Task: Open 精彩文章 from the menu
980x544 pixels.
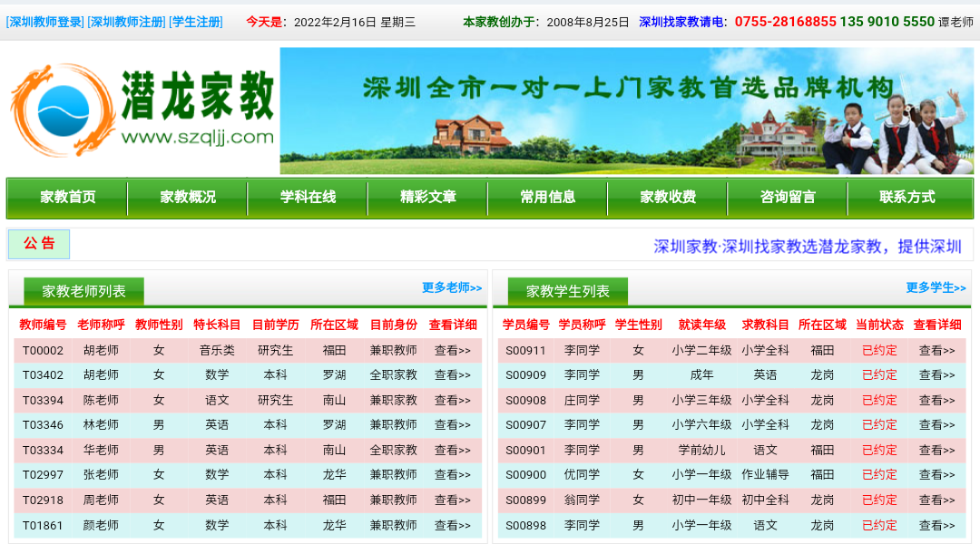Action: coord(428,197)
